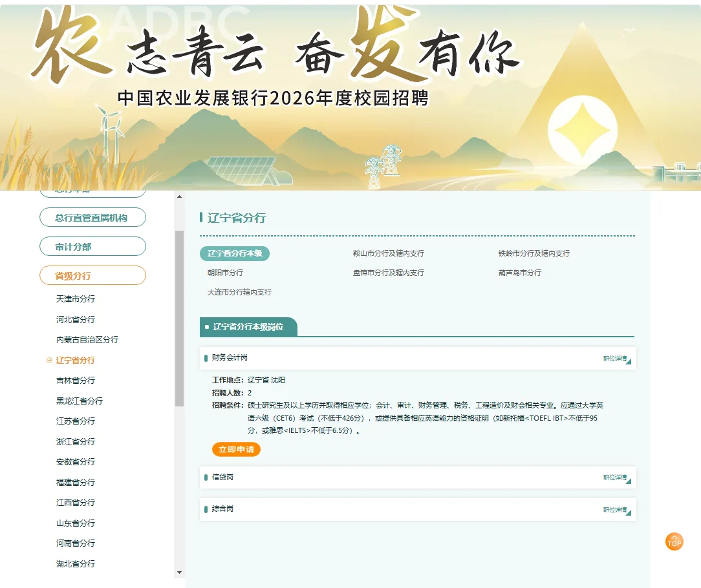Select 黑龙江省分行 in sidebar
The height and width of the screenshot is (588, 701).
(x=80, y=401)
